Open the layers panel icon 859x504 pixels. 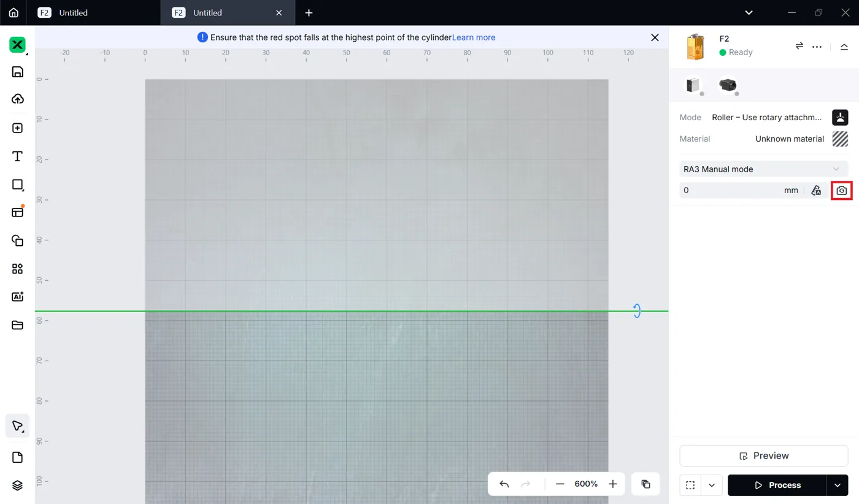pyautogui.click(x=18, y=485)
